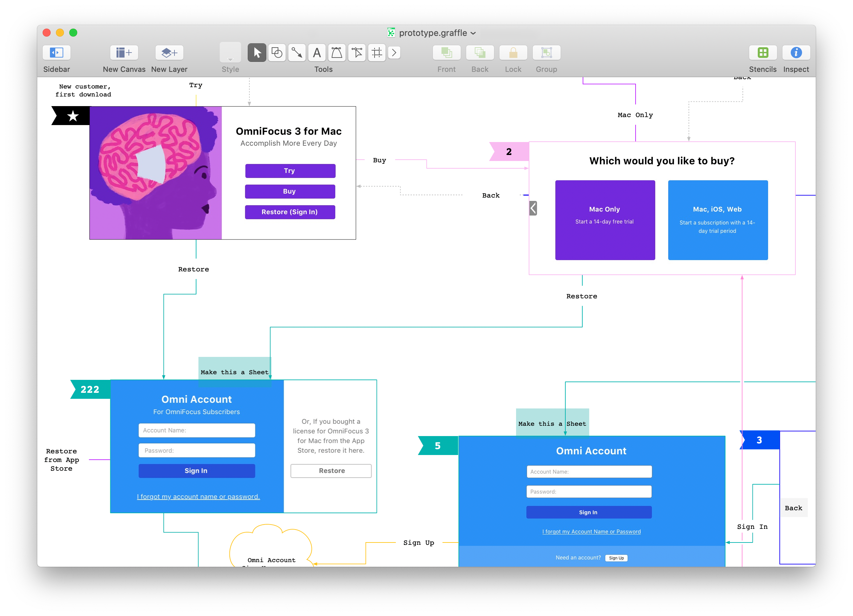Click the New Canvas icon
Image resolution: width=853 pixels, height=616 pixels.
pyautogui.click(x=124, y=53)
